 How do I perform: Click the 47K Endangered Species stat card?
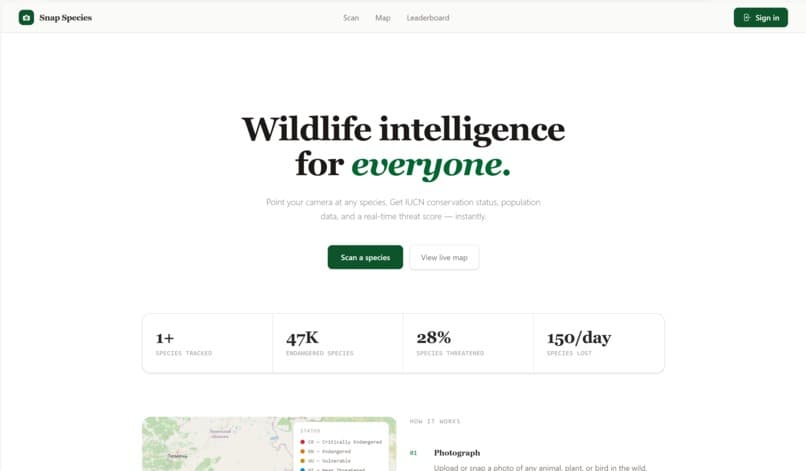(338, 343)
